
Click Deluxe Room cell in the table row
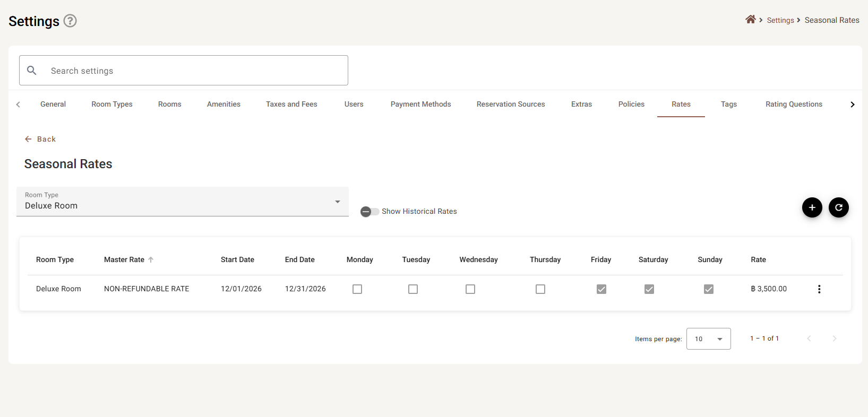[58, 289]
